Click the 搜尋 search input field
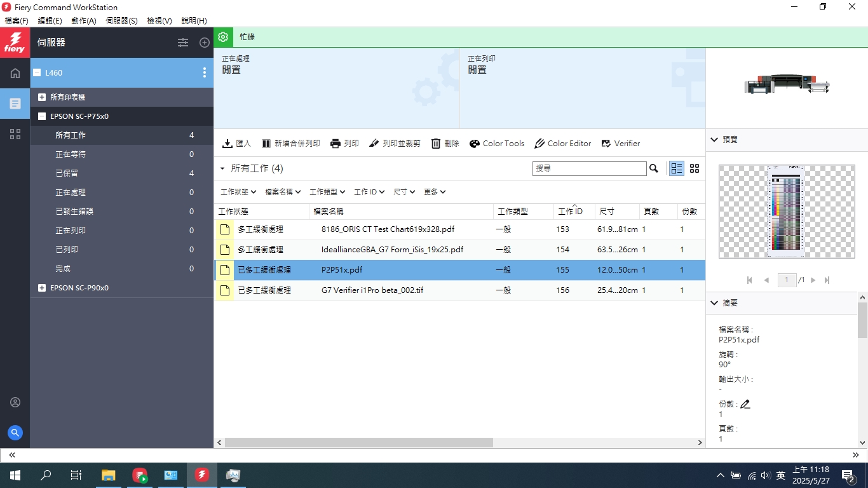868x488 pixels. (x=589, y=168)
